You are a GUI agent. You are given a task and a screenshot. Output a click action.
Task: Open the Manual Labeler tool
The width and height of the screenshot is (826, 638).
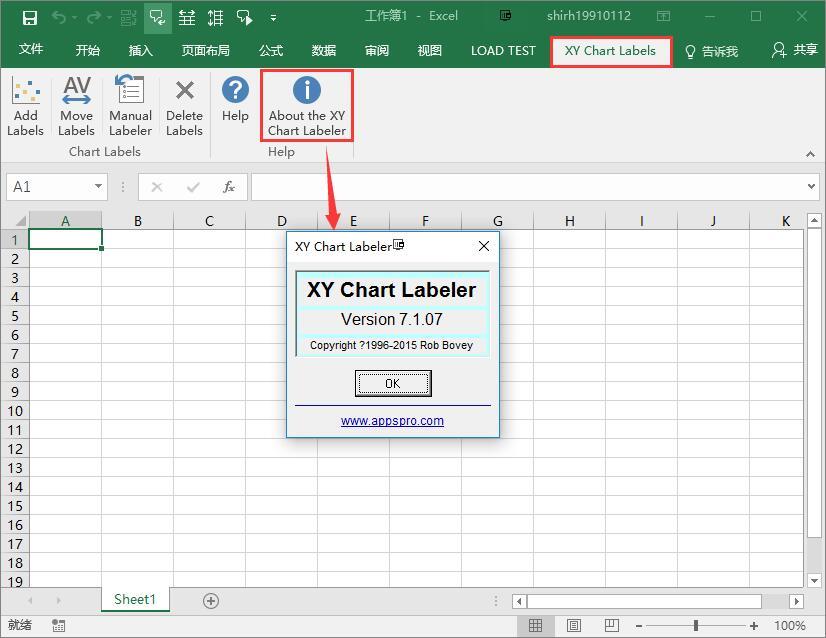(130, 106)
